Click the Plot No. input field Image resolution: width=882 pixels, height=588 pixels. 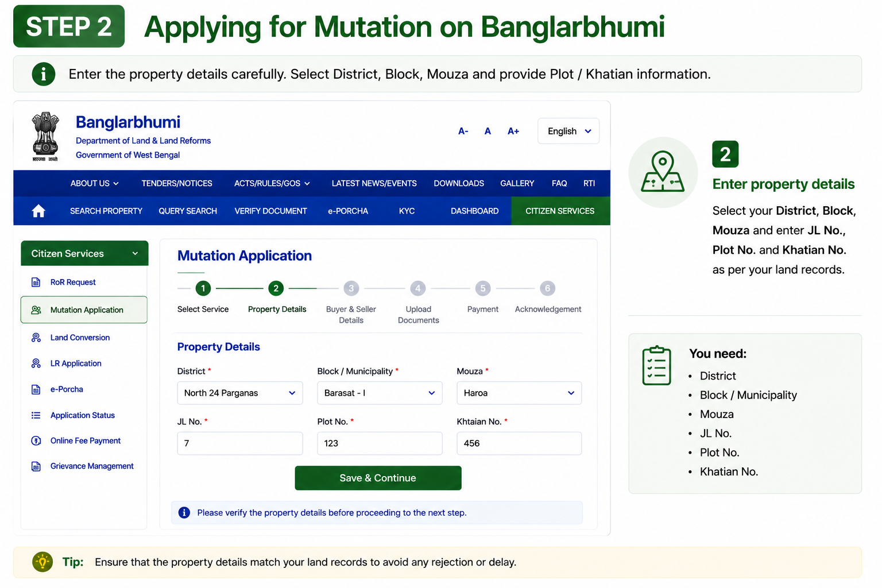(380, 443)
